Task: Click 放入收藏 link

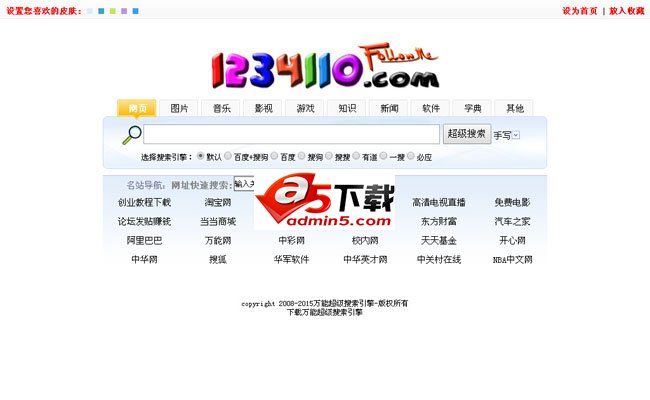Action: tap(627, 11)
